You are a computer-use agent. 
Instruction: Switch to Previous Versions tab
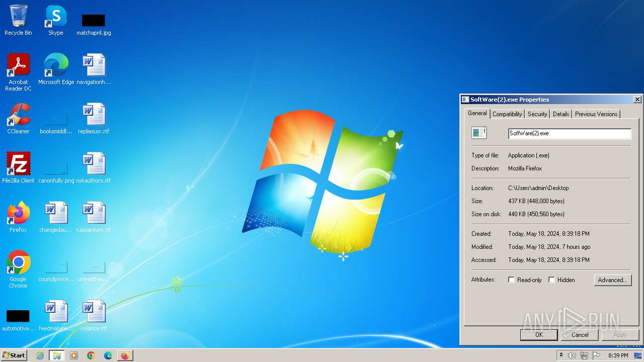pos(596,114)
